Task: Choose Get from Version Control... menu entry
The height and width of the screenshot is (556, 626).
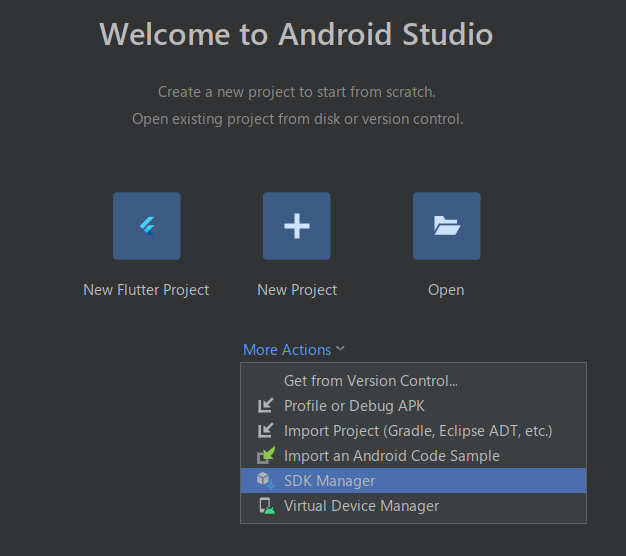Action: 414,381
